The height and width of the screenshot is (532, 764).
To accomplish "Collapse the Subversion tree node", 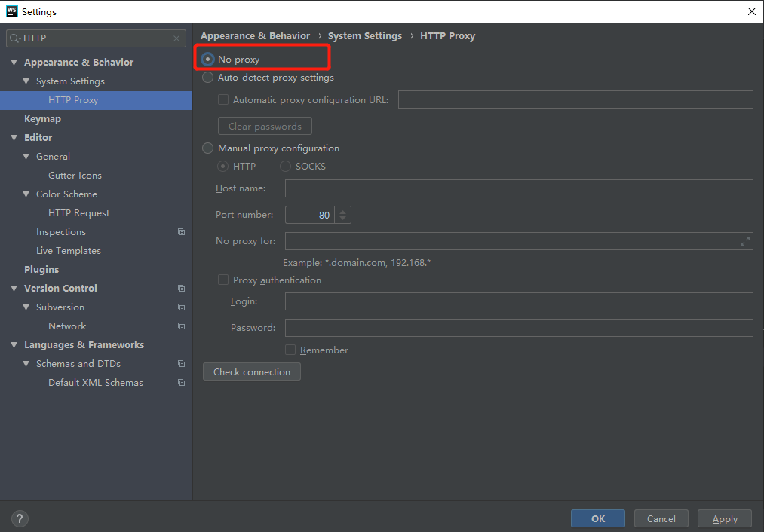I will pyautogui.click(x=26, y=307).
